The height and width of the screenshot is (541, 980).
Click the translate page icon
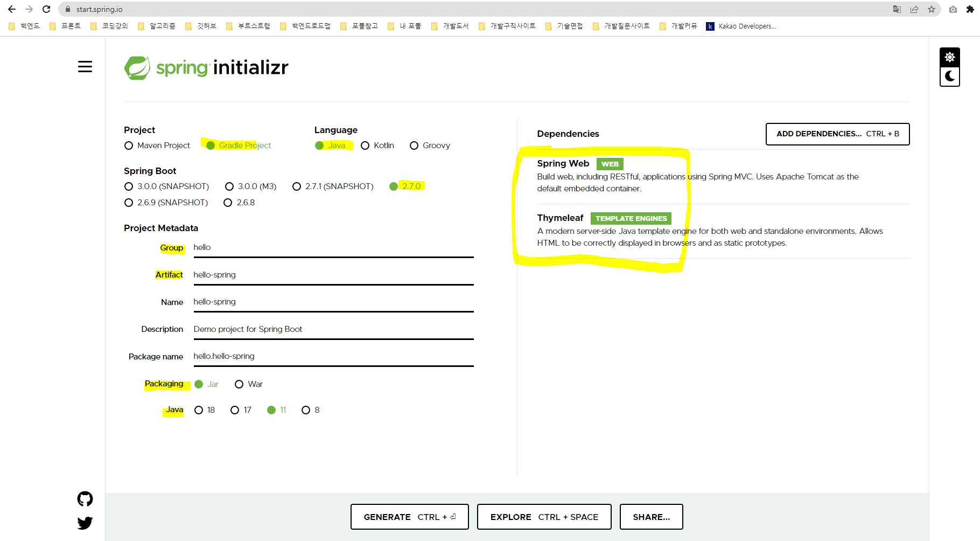(x=897, y=9)
